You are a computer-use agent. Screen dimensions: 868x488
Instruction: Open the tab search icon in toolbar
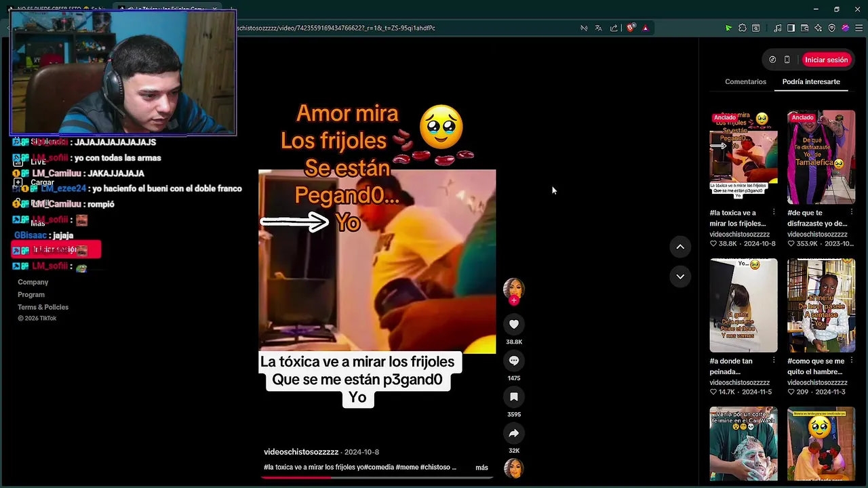pos(756,28)
